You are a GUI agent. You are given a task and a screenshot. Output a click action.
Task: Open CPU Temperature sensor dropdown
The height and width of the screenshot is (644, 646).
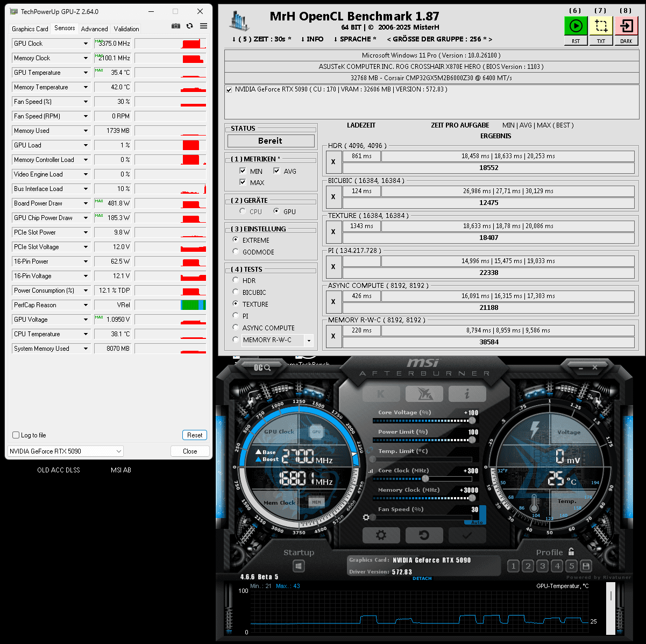(86, 334)
